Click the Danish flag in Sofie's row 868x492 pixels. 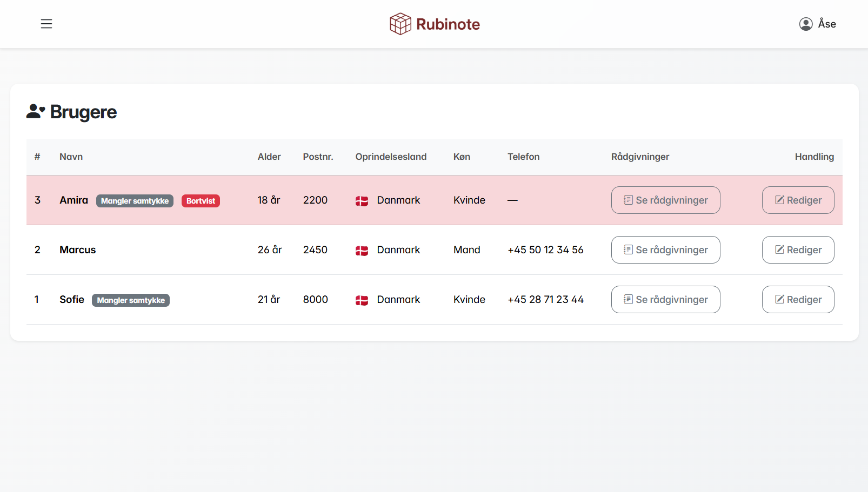362,300
